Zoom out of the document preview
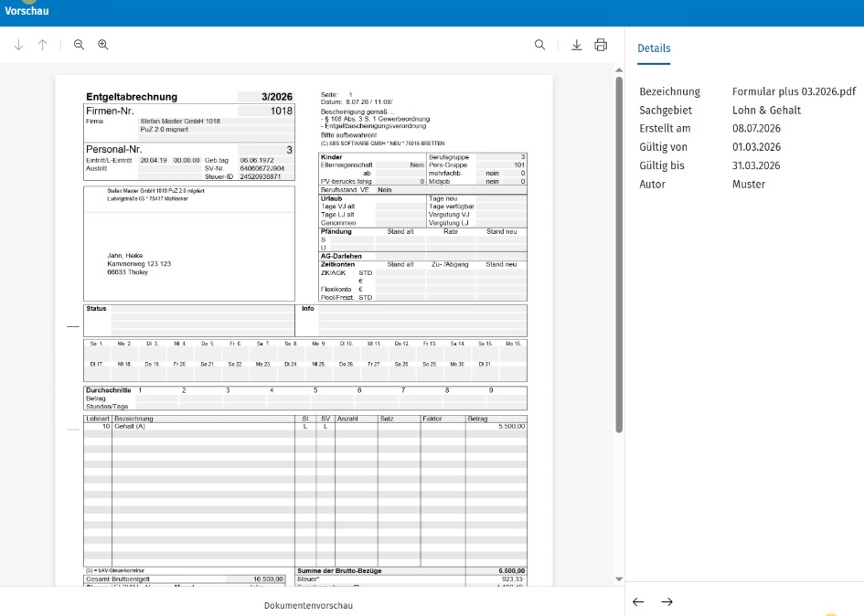Viewport: 864px width, 616px height. click(x=79, y=45)
